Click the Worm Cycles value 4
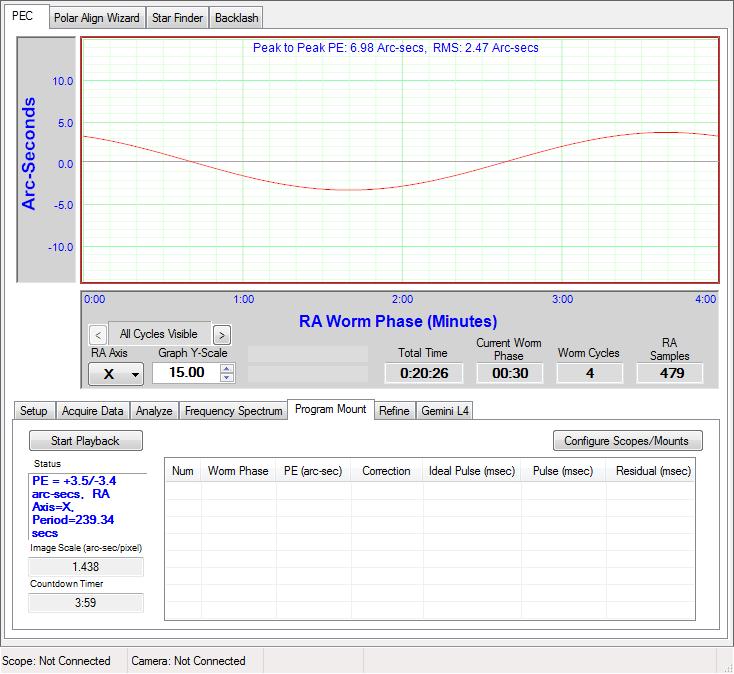 click(590, 373)
